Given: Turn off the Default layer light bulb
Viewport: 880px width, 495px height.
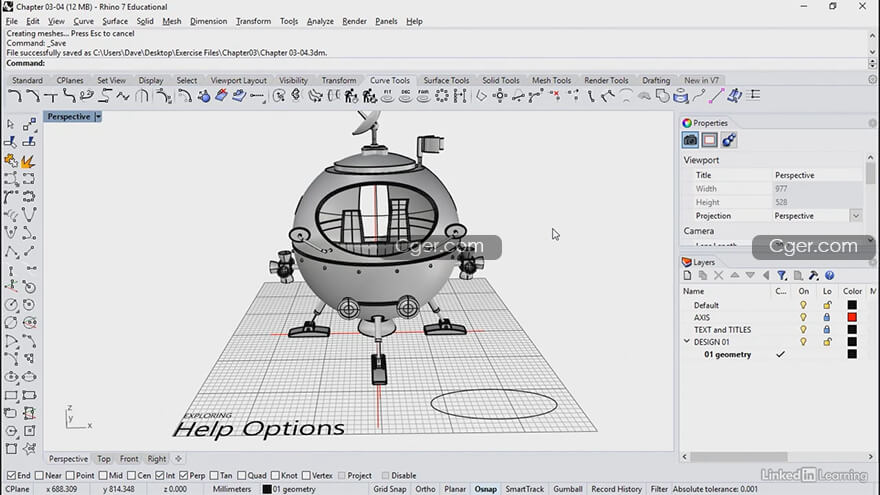Looking at the screenshot, I should [x=803, y=305].
